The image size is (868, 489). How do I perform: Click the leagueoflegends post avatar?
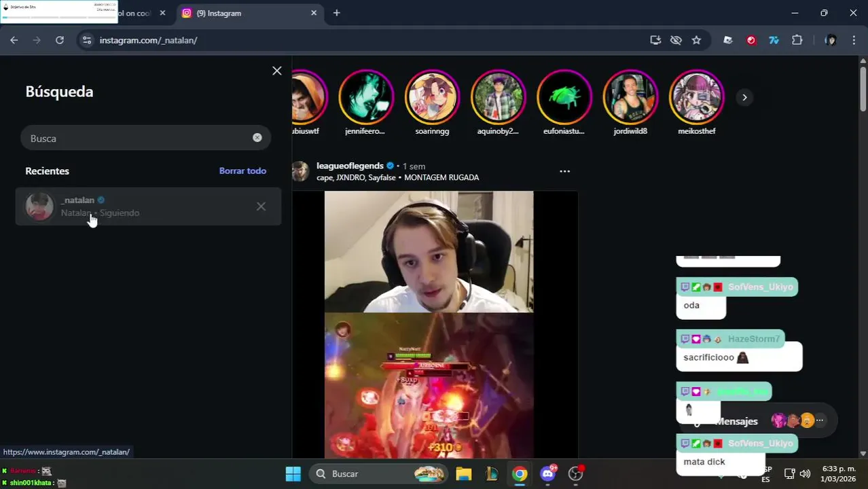click(301, 171)
